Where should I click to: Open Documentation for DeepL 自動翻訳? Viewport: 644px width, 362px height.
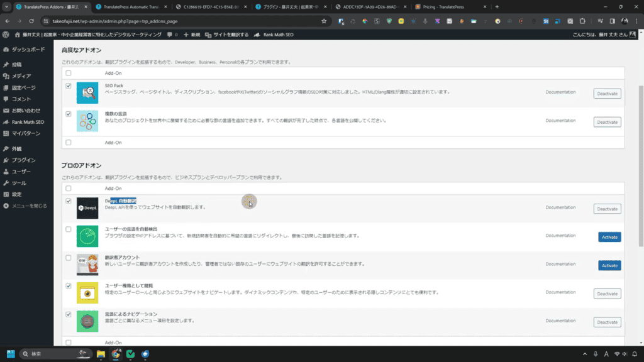pos(560,207)
